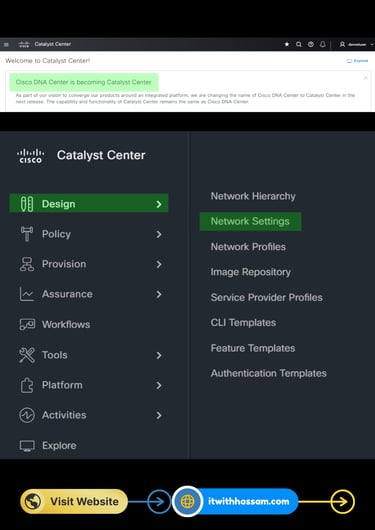Open the hamburger menu icon
This screenshot has width=375, height=530.
coord(6,44)
